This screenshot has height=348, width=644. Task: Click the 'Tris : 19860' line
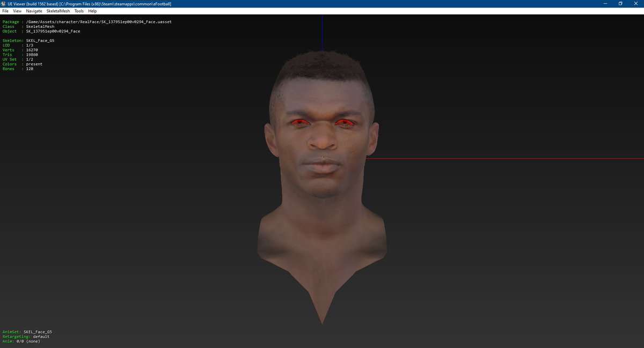tap(20, 55)
